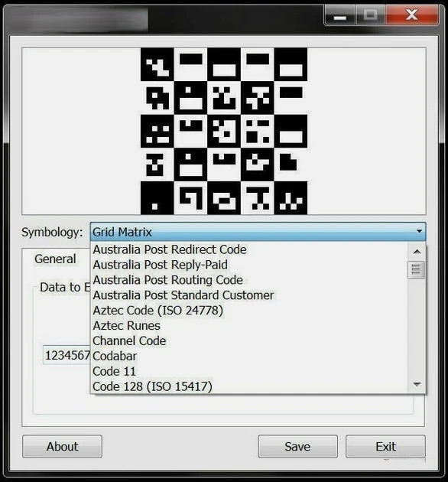This screenshot has height=482, width=448.
Task: Maximize the window
Action: (370, 15)
